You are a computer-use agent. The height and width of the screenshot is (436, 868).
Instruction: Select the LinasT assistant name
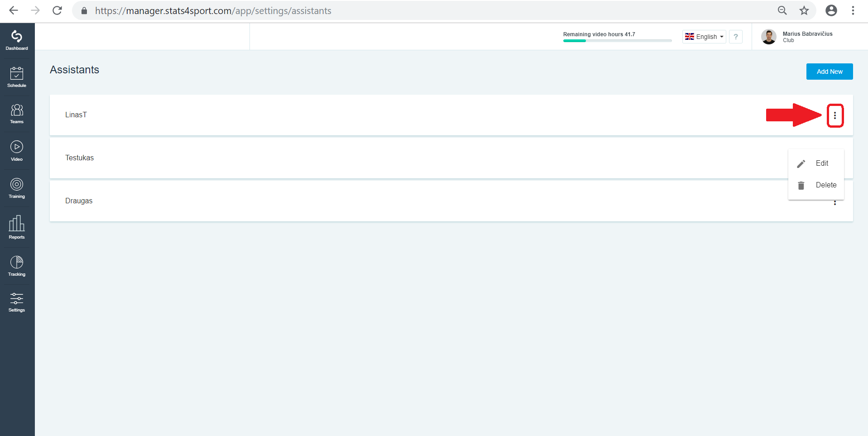pos(76,115)
